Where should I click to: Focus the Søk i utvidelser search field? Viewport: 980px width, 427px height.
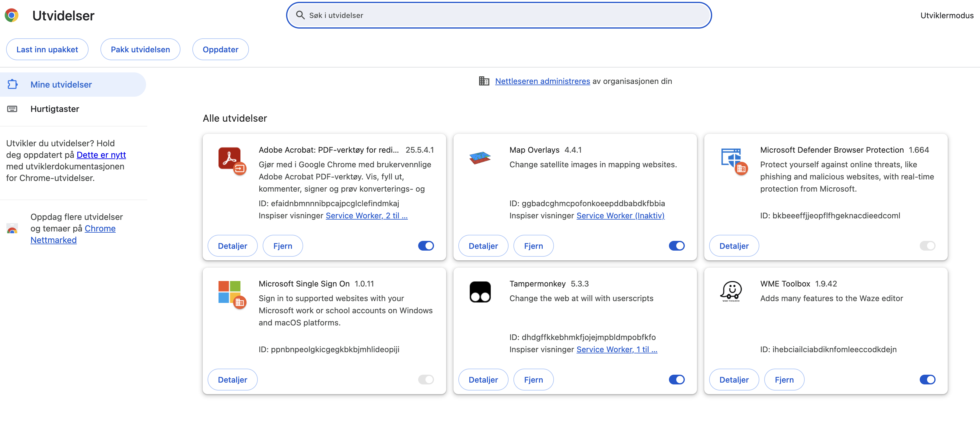pyautogui.click(x=499, y=15)
